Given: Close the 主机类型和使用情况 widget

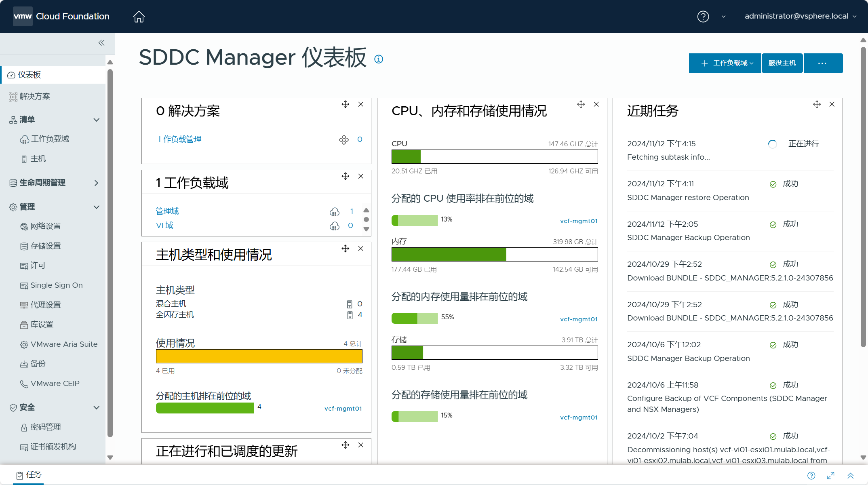Looking at the screenshot, I should [361, 249].
